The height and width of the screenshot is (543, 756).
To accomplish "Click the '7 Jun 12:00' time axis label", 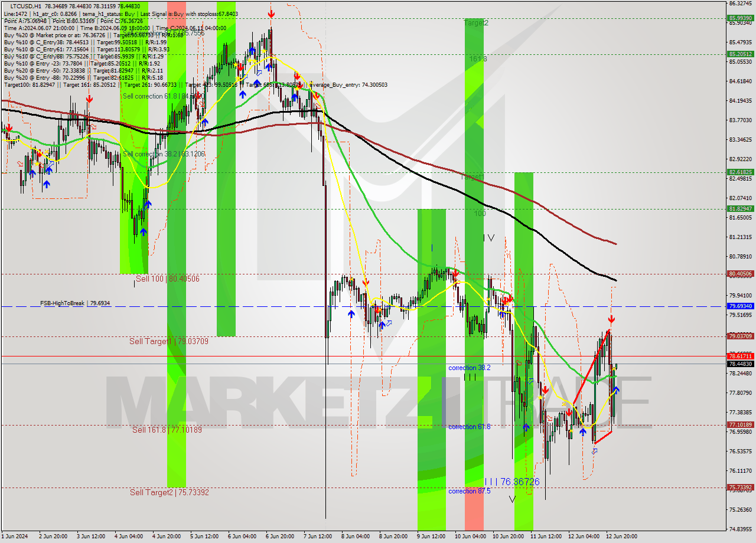I will [318, 537].
